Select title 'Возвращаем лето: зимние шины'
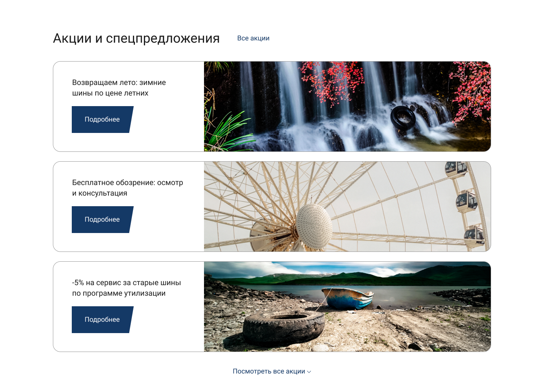This screenshot has width=544, height=392. click(x=119, y=88)
